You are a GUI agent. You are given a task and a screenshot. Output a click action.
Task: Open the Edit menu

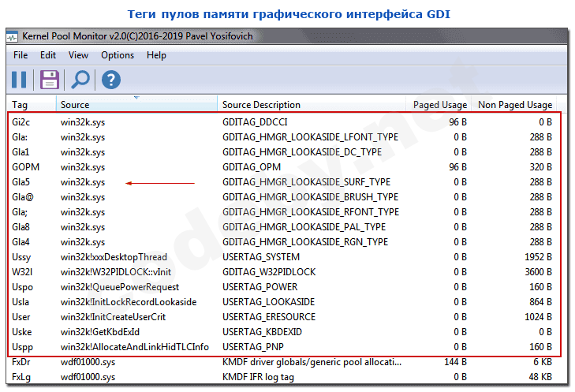(48, 55)
